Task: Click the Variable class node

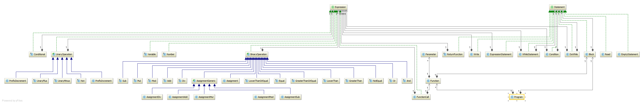Action: (x=150, y=54)
